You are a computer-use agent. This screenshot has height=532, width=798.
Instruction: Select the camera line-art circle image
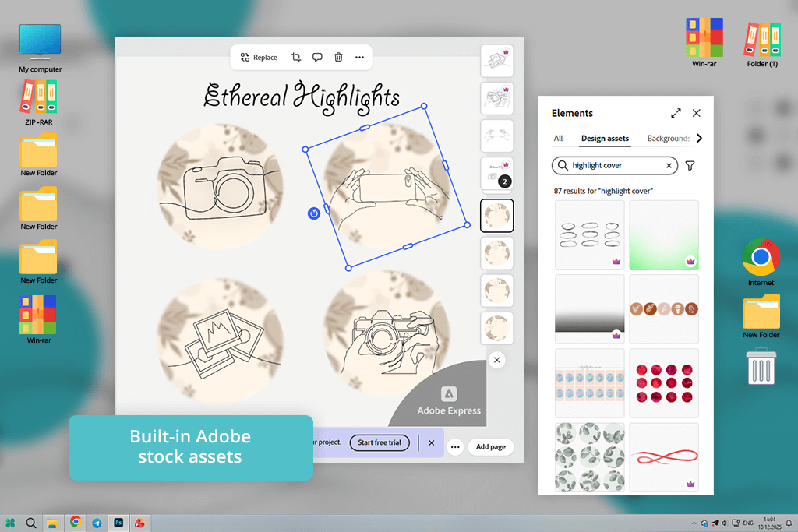click(220, 187)
